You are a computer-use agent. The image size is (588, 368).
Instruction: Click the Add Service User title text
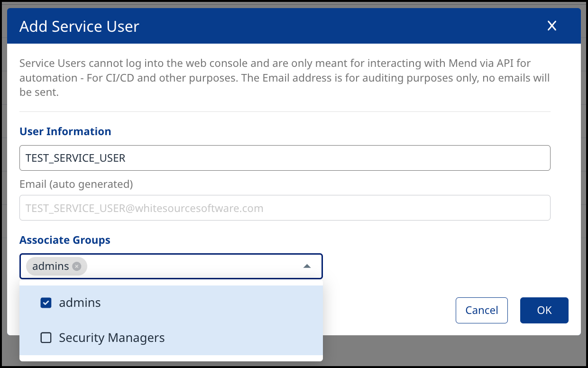coord(79,26)
